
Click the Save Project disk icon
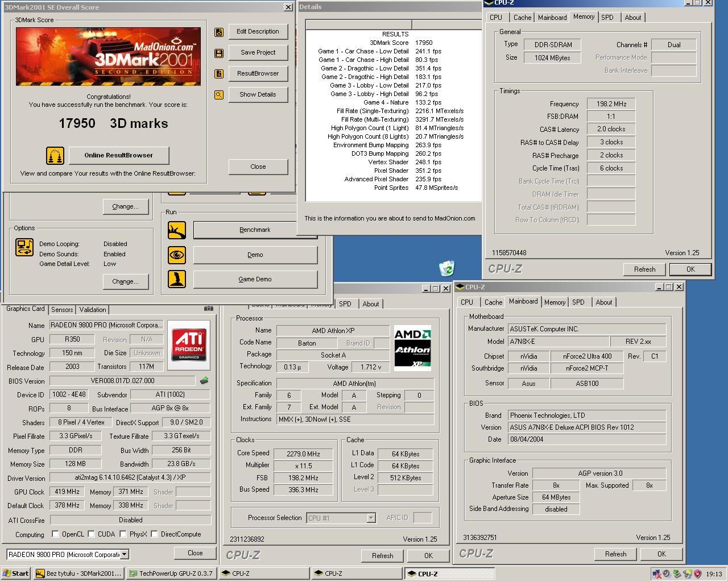[218, 52]
